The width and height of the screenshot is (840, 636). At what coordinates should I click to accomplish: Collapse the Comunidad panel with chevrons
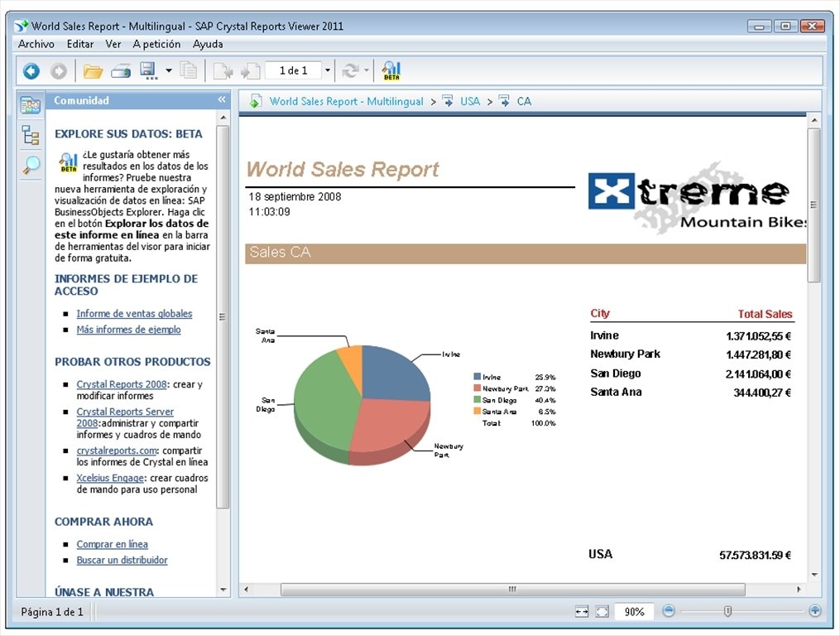(222, 99)
